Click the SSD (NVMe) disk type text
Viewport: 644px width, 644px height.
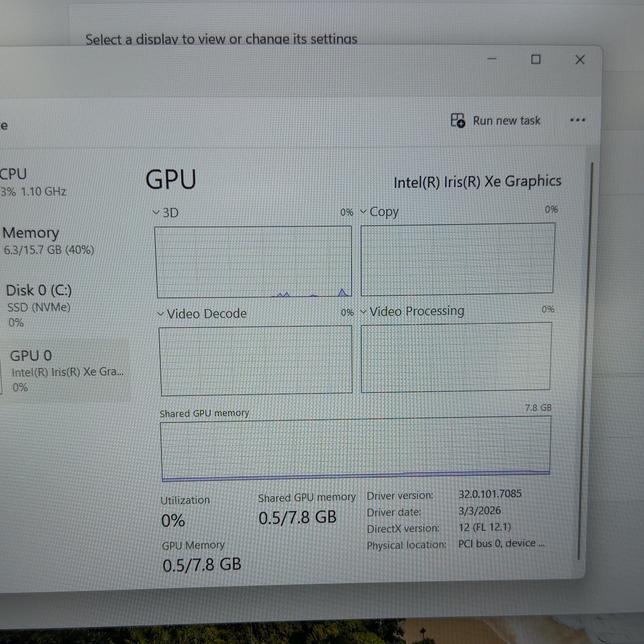click(39, 307)
